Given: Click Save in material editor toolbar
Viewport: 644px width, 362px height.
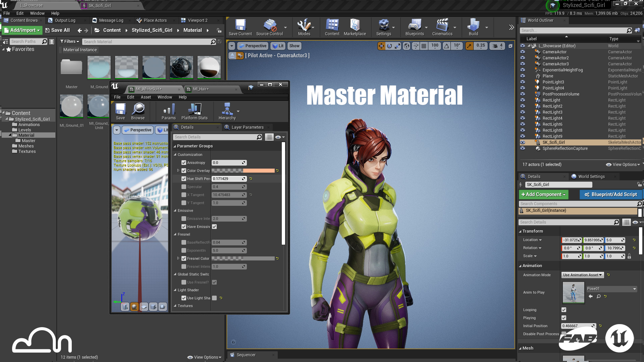Looking at the screenshot, I should click(120, 111).
